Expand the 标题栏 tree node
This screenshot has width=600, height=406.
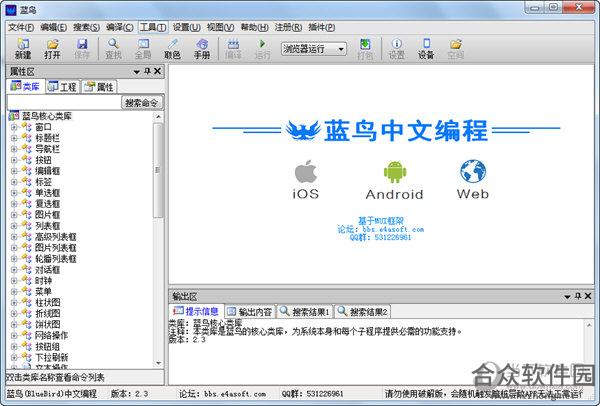click(x=14, y=138)
